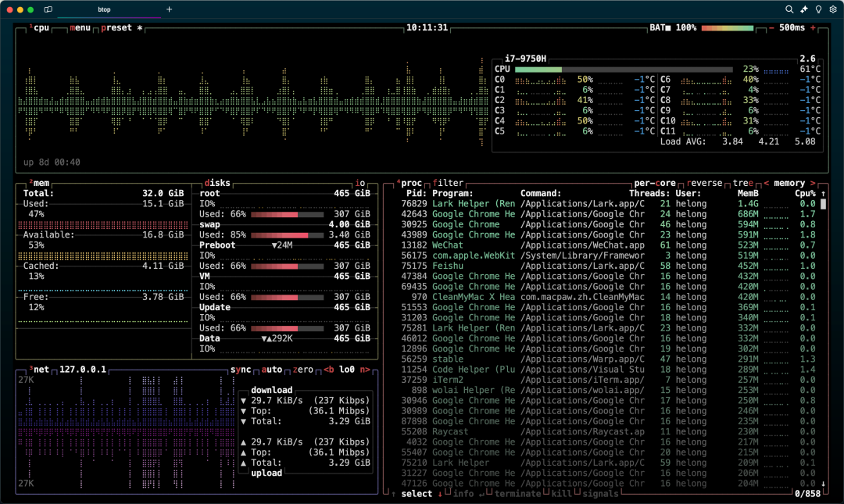Open the AI sparkle icon in title bar
Viewport: 844px width, 504px height.
804,9
